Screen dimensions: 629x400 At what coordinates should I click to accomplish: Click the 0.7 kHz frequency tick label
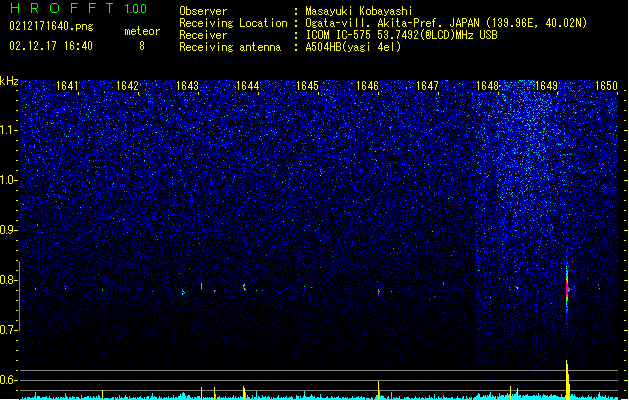point(8,330)
